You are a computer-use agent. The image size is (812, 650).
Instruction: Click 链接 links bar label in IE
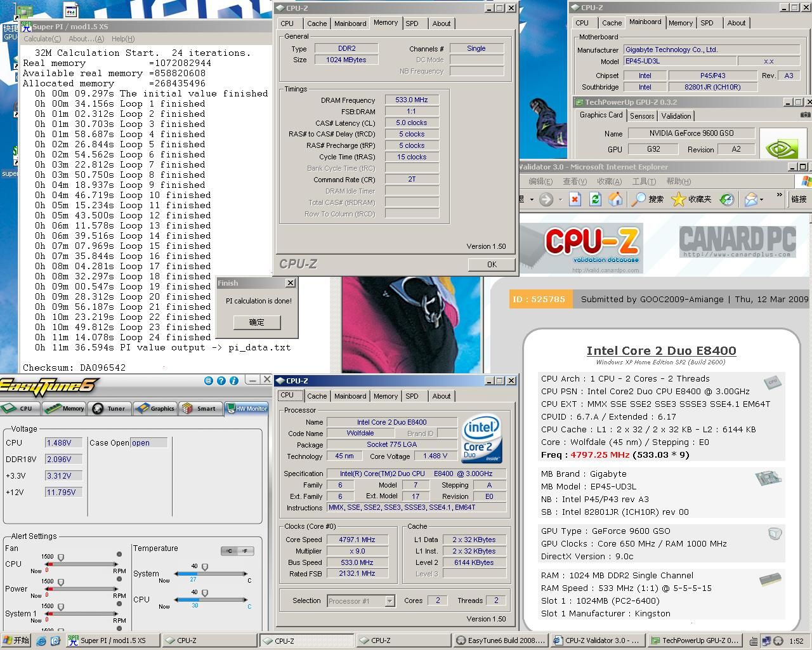[799, 199]
